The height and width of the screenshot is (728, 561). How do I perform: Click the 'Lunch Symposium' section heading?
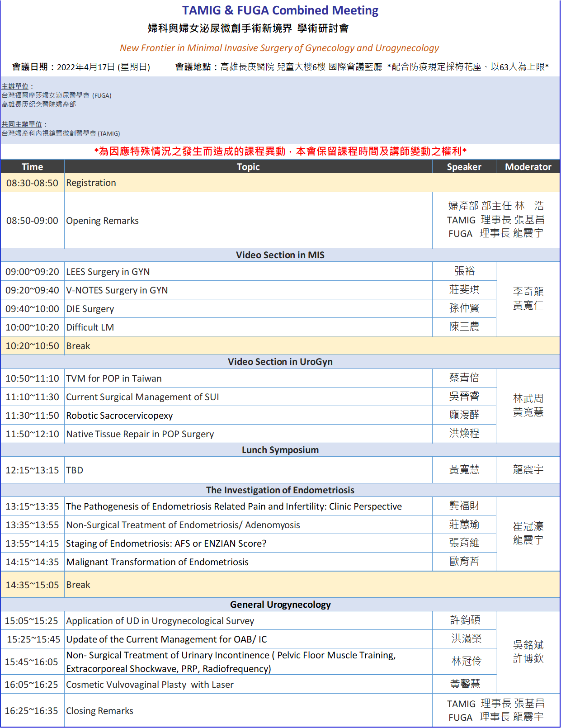coord(280,450)
